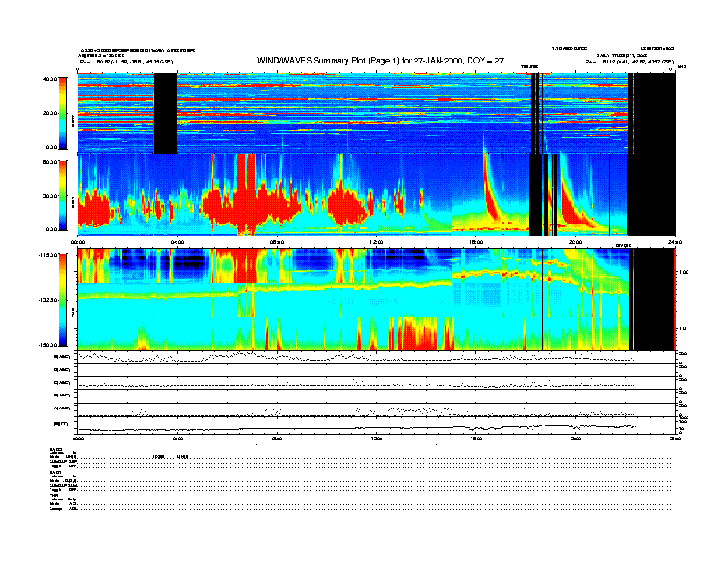Screen dimensions: 728x563
Task: Click the 16:00 tick under RAD1 panel
Action: (476, 242)
